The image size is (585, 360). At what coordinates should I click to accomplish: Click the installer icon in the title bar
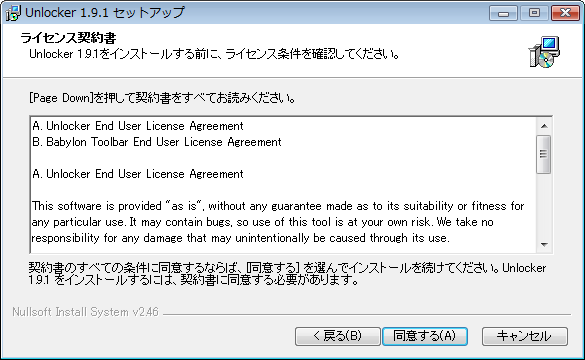click(x=13, y=13)
